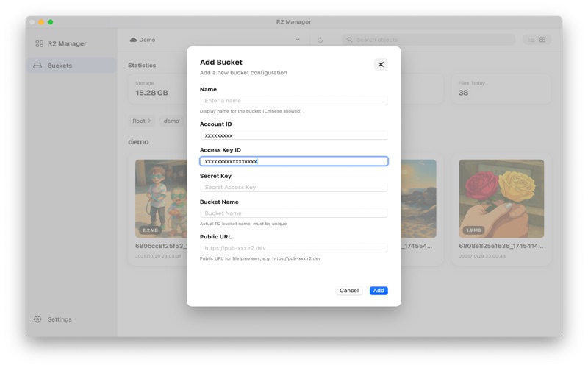The width and height of the screenshot is (588, 368).
Task: Click the Files Today 38 card
Action: click(x=501, y=88)
